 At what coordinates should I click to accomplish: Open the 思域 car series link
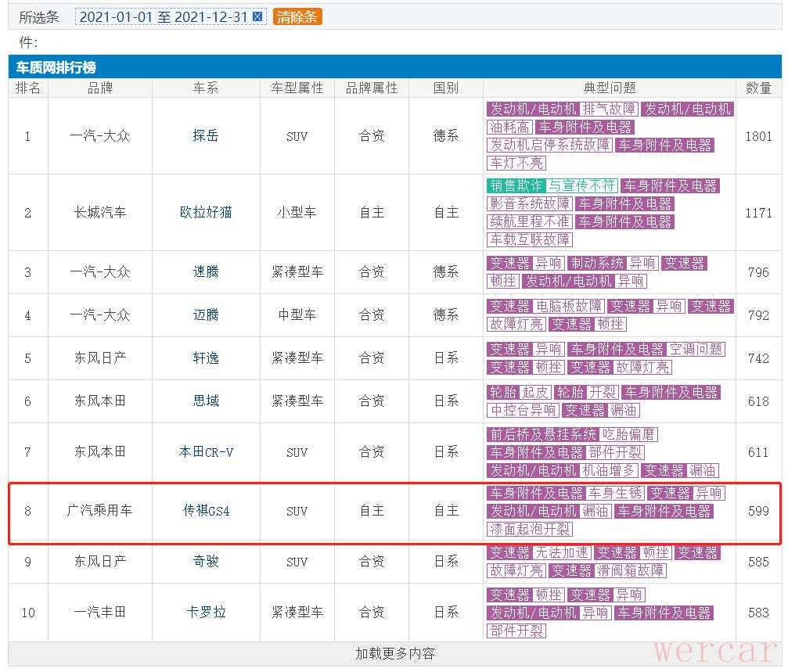click(x=206, y=401)
